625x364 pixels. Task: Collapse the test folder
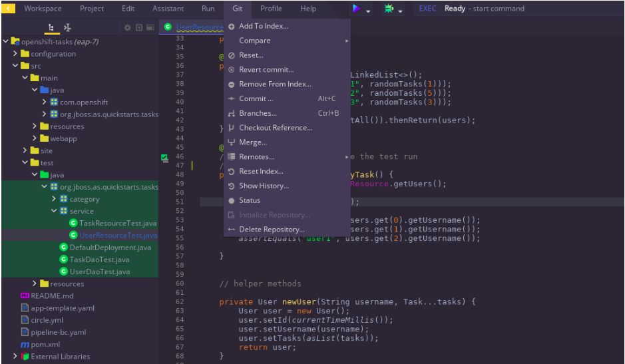25,162
